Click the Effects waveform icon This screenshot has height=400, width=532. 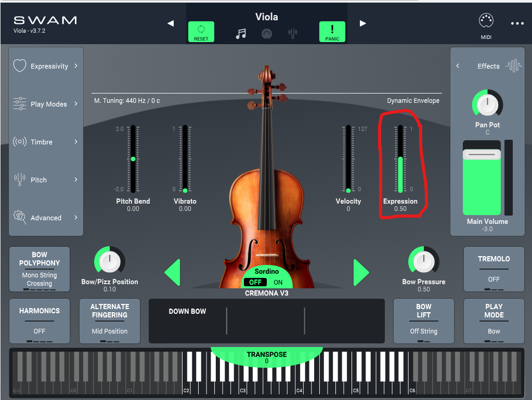514,66
